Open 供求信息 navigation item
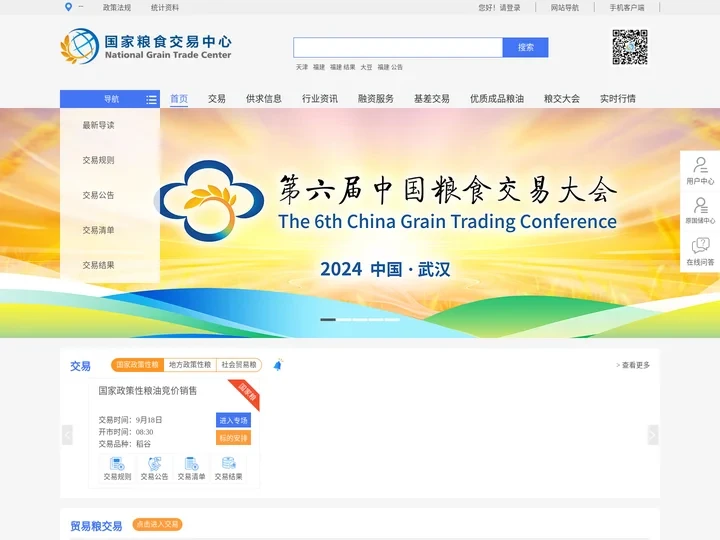This screenshot has height=540, width=720. click(264, 99)
